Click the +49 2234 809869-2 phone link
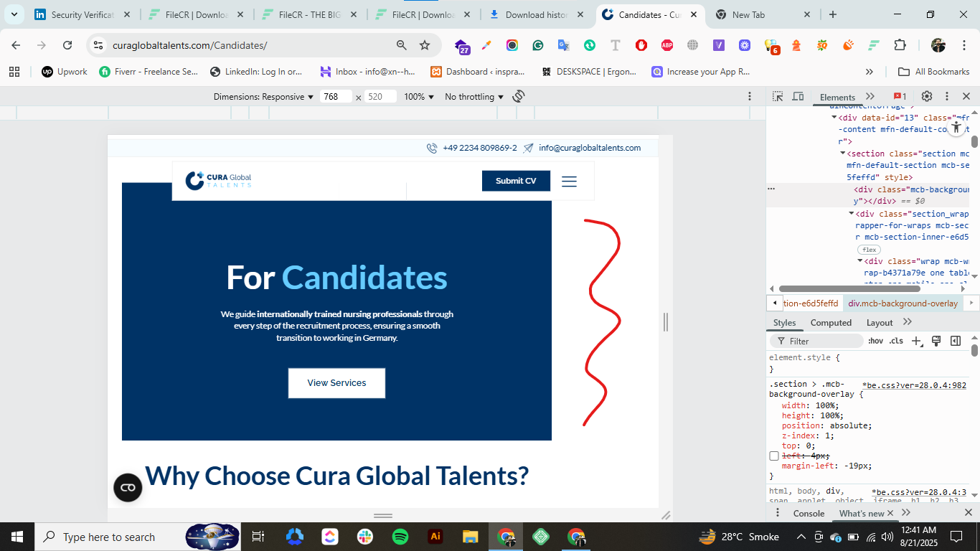980x551 pixels. tap(480, 148)
